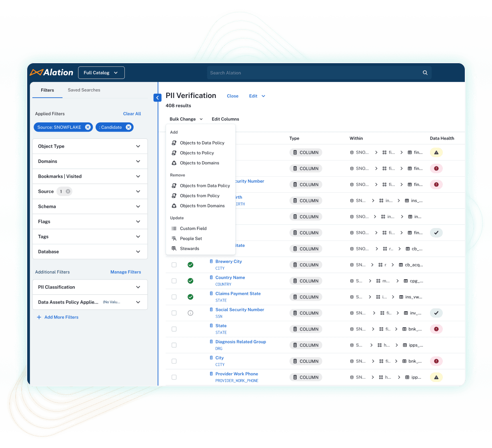Select the Country Name row checkbox
Image resolution: width=492 pixels, height=448 pixels.
coord(174,281)
